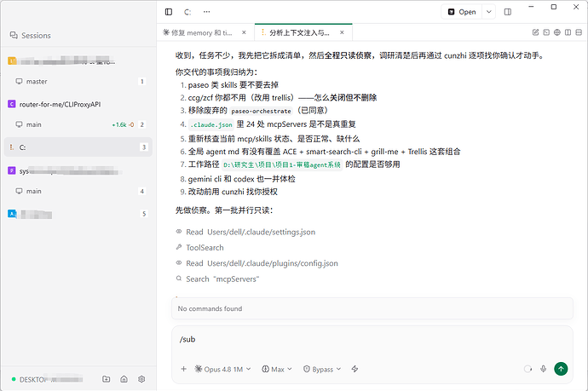
Task: Focus the message input containing /sub
Action: pyautogui.click(x=372, y=340)
